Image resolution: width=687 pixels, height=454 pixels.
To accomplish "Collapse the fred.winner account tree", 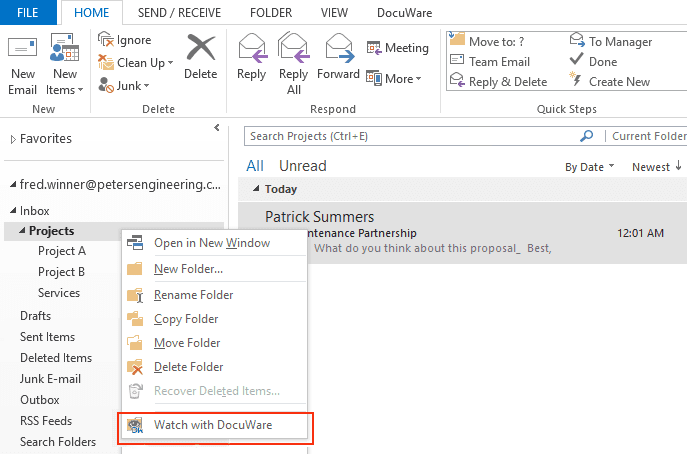I will tap(13, 184).
